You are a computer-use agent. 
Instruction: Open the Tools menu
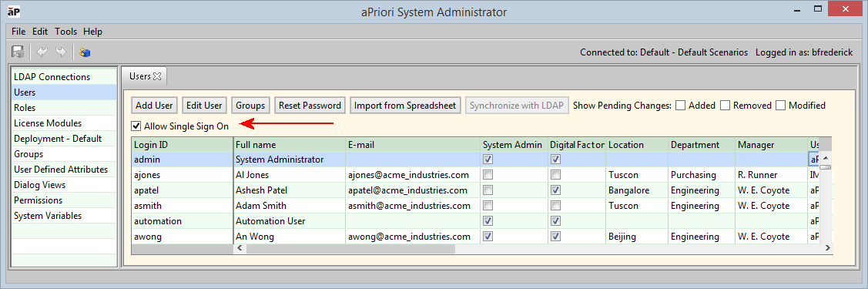[66, 32]
